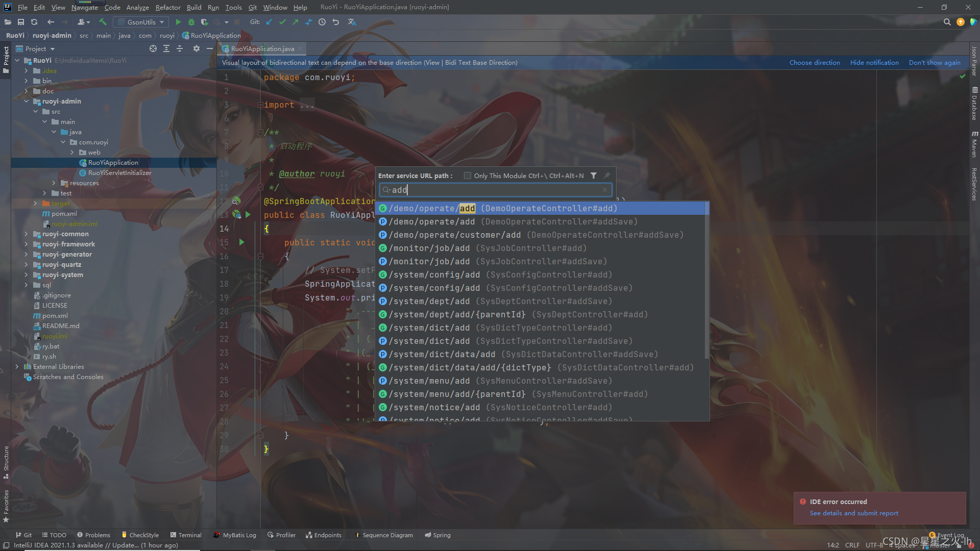Open the Build menu
This screenshot has width=980, height=551.
click(x=194, y=7)
